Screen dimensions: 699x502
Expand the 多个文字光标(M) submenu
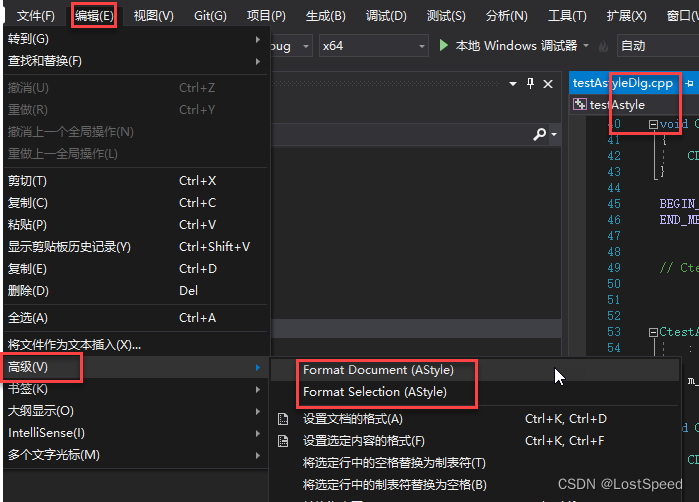click(x=135, y=455)
